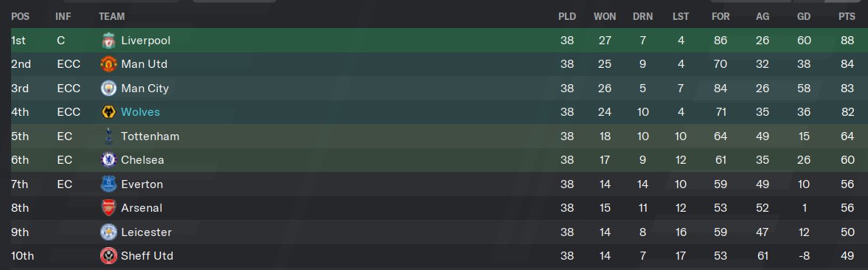Open Sheff Utd team page
The width and height of the screenshot is (868, 270).
click(x=147, y=255)
